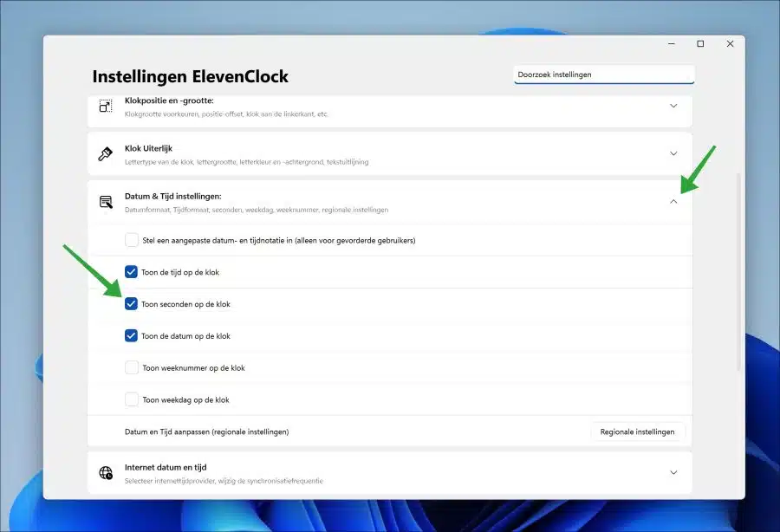Uncheck 'Toon de tijd op de klok'
This screenshot has width=780, height=532.
[131, 272]
